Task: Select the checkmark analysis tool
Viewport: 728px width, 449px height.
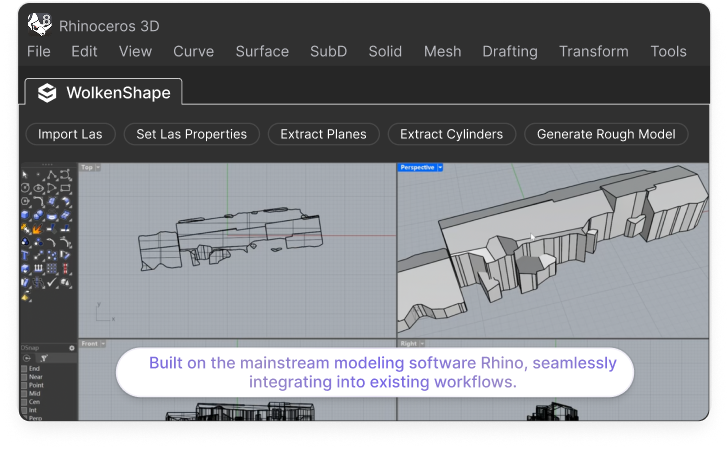Action: (52, 282)
